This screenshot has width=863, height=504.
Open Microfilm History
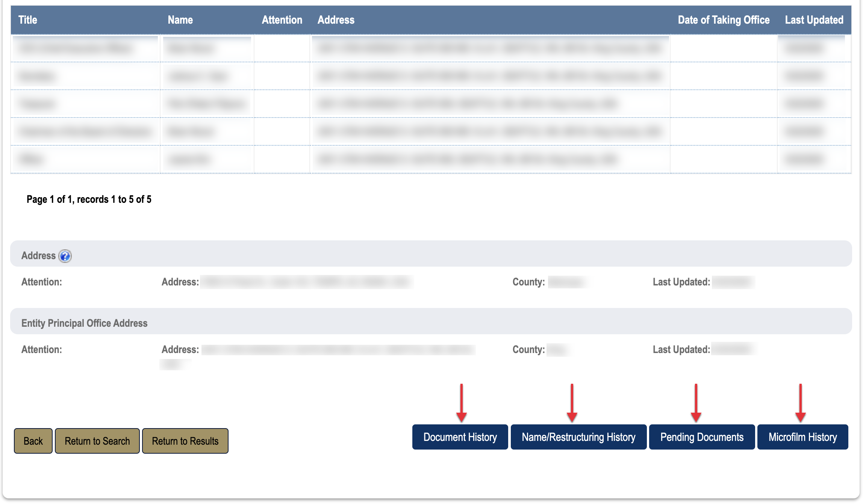point(802,437)
